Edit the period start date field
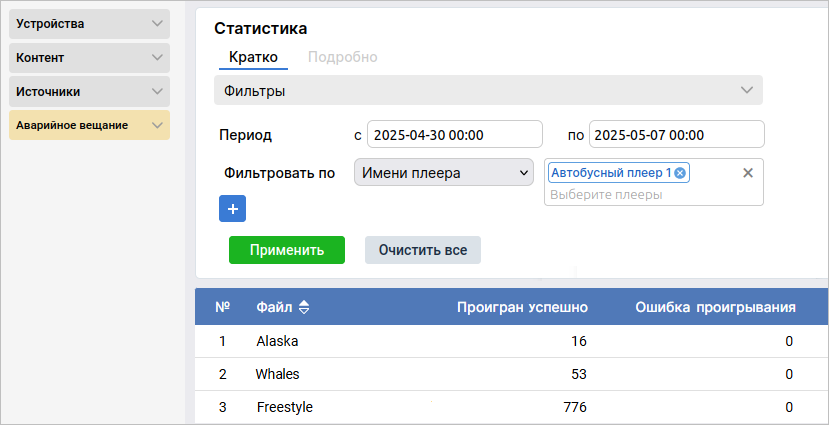 point(454,135)
